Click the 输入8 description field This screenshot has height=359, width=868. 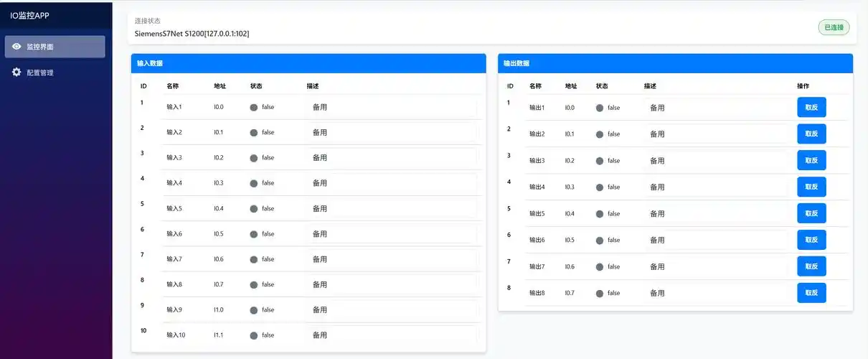(x=392, y=284)
